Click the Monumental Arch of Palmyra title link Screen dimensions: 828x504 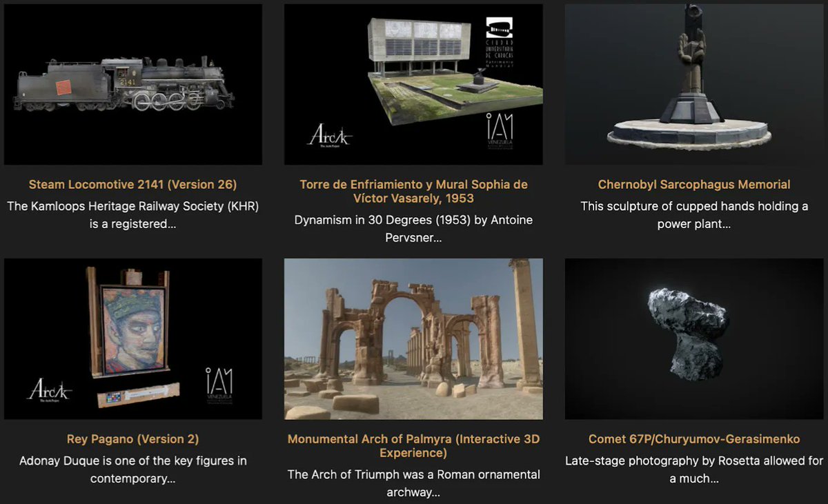[413, 446]
